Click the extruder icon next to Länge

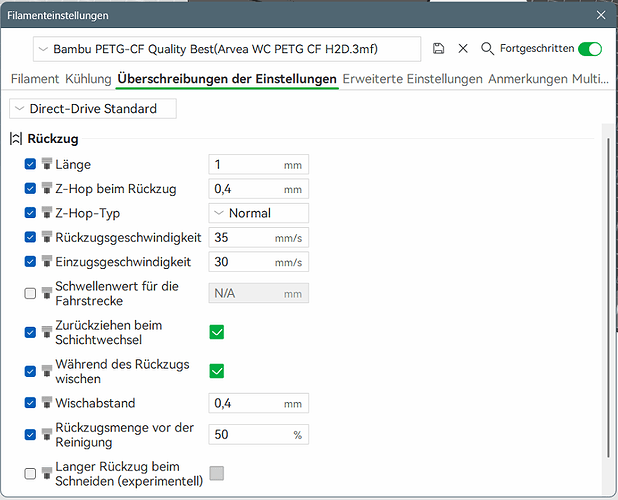(x=47, y=164)
